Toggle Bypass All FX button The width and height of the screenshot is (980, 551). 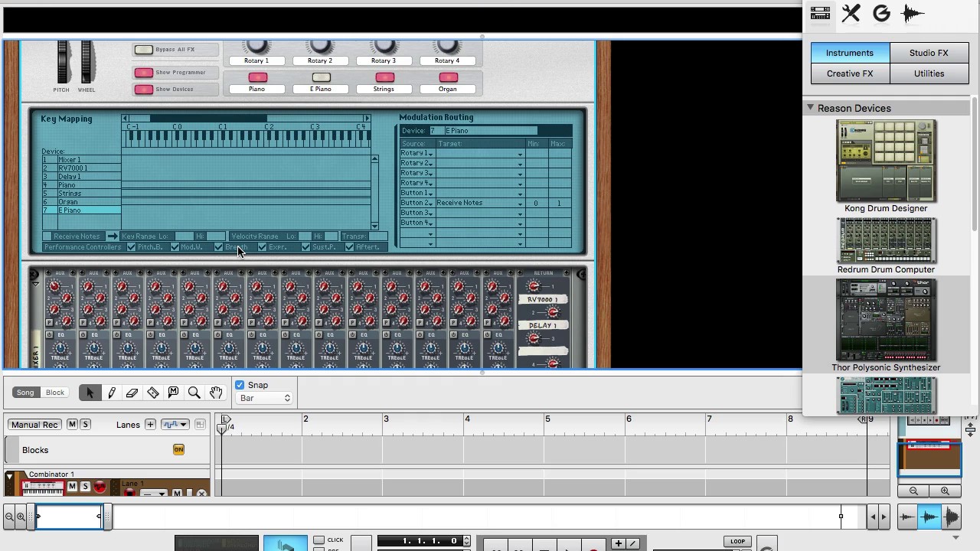[143, 50]
